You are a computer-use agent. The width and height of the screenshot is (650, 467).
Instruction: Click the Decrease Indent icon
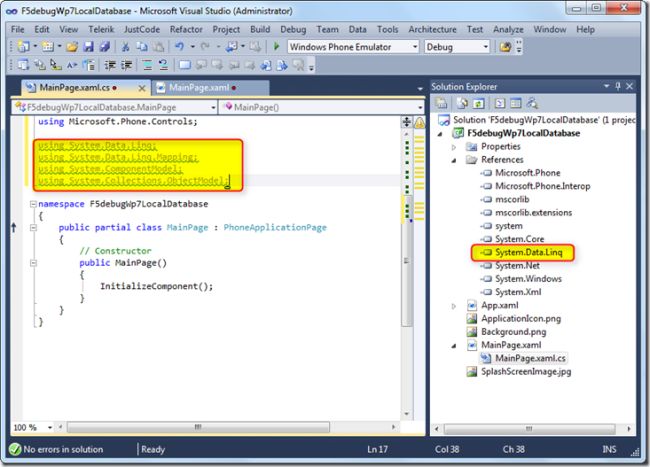click(110, 65)
